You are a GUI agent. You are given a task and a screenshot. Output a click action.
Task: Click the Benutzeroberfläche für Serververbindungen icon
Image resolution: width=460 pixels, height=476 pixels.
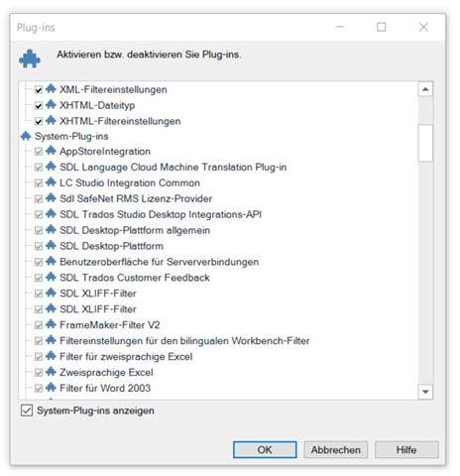(x=51, y=261)
